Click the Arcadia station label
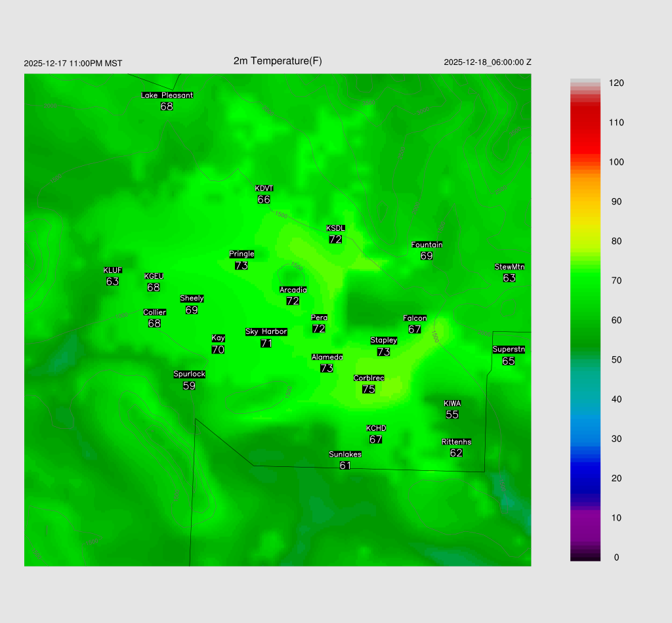672x623 pixels. pyautogui.click(x=293, y=290)
